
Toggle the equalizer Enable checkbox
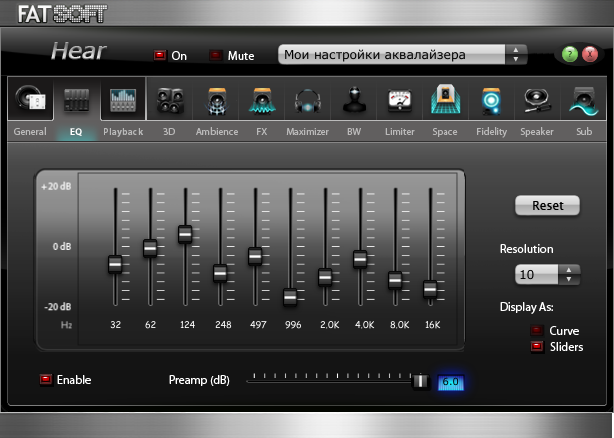pyautogui.click(x=46, y=379)
